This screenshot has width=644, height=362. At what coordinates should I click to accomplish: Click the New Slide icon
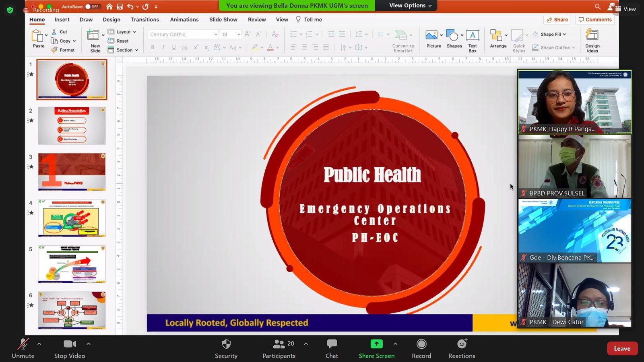pyautogui.click(x=94, y=36)
